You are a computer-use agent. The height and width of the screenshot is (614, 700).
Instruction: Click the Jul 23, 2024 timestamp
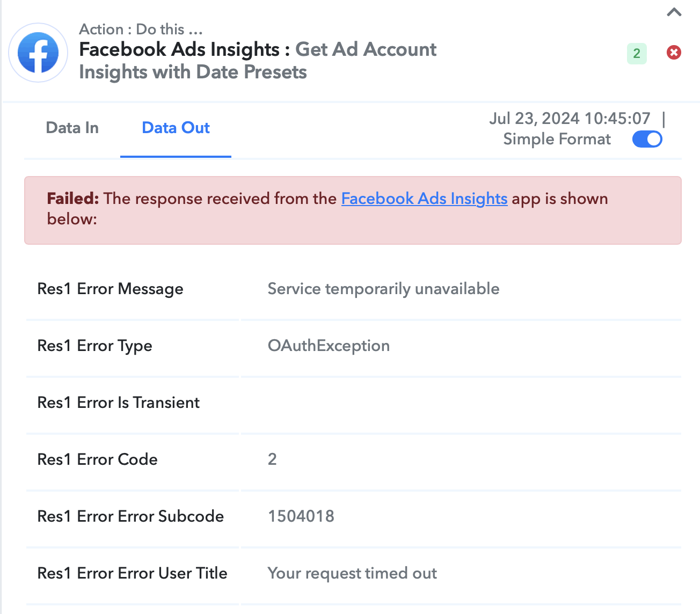point(570,118)
